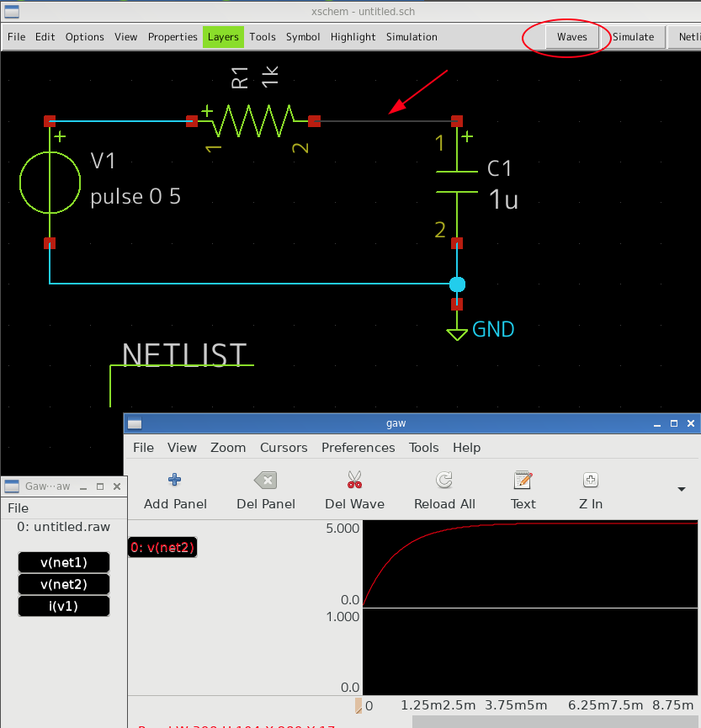Click the Add Panel plus icon
The height and width of the screenshot is (728, 701).
click(174, 480)
